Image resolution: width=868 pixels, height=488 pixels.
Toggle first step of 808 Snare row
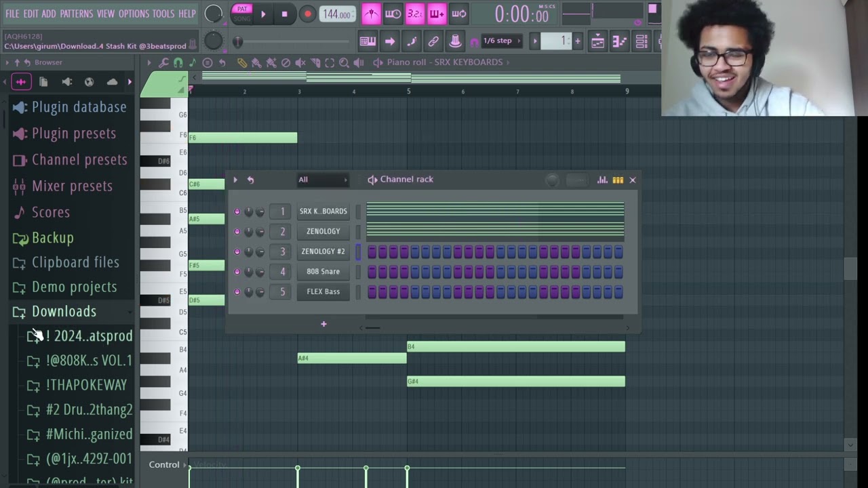pos(372,272)
